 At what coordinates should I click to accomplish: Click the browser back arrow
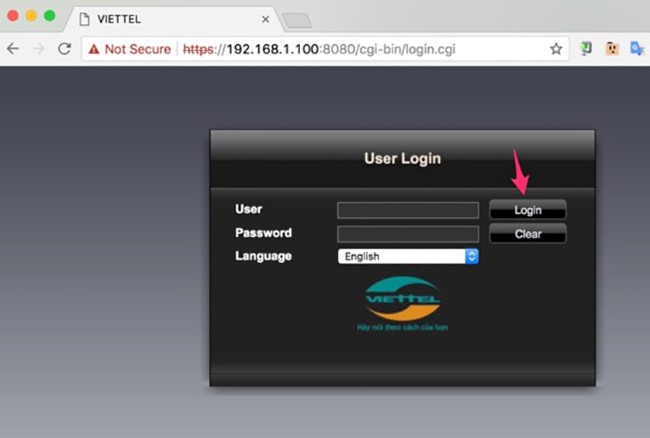pyautogui.click(x=14, y=48)
